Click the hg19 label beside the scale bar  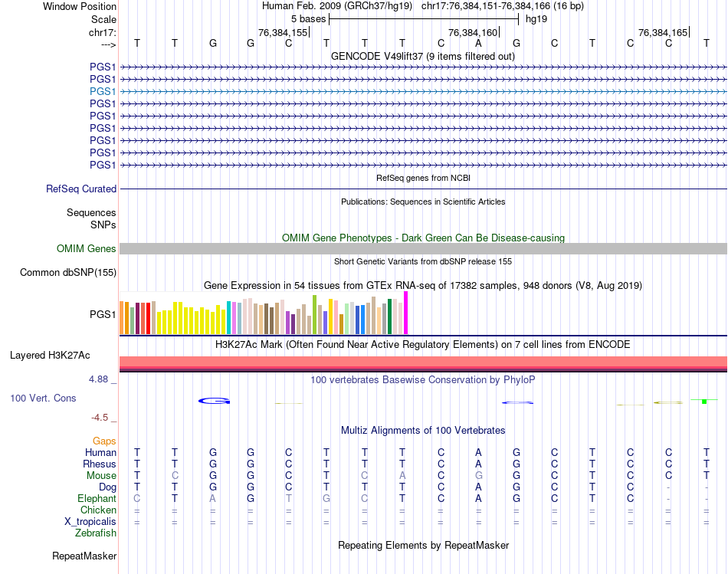(x=536, y=19)
